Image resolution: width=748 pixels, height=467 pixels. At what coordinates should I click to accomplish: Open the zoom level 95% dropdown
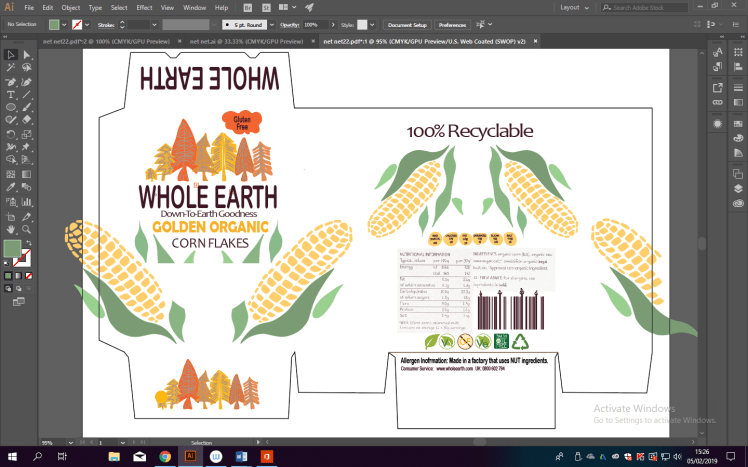point(71,443)
